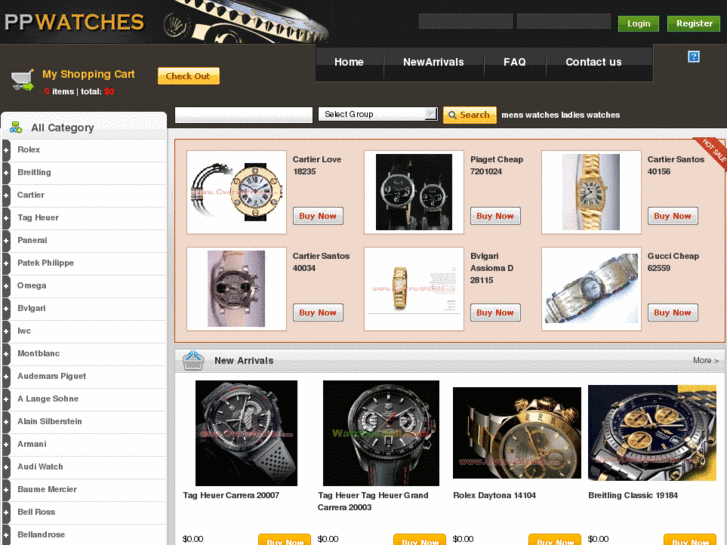This screenshot has height=545, width=727.
Task: Click the New Arrivals basket icon
Action: point(193,360)
